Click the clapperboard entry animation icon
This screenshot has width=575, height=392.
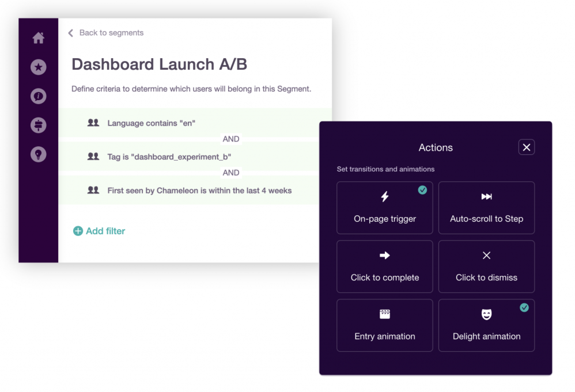pos(385,314)
